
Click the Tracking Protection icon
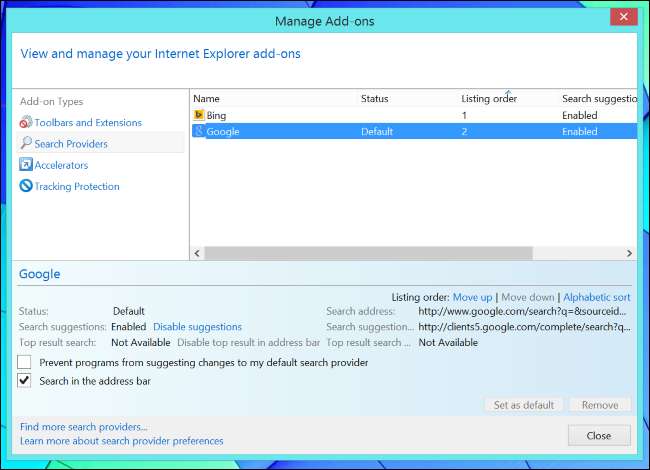tap(26, 186)
